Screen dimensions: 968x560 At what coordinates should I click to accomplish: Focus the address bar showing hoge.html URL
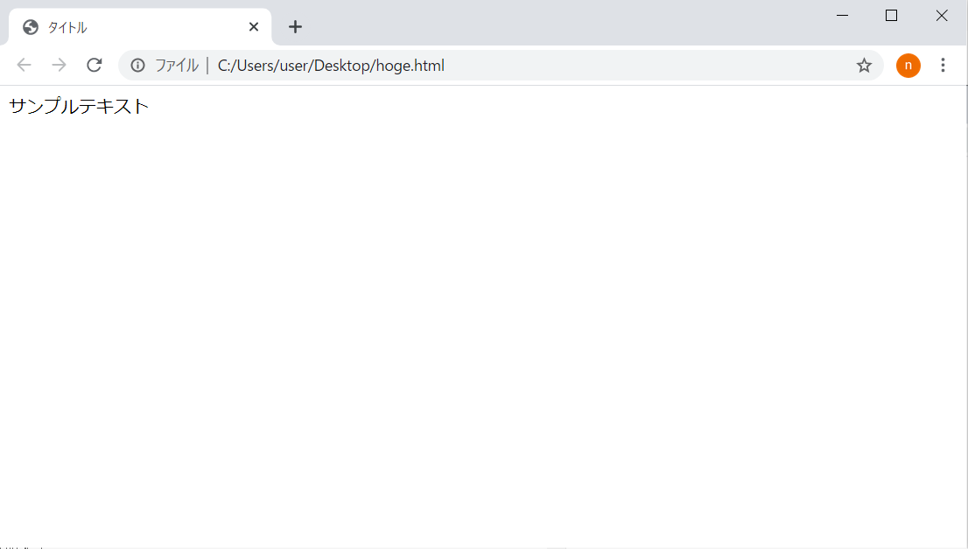point(501,66)
